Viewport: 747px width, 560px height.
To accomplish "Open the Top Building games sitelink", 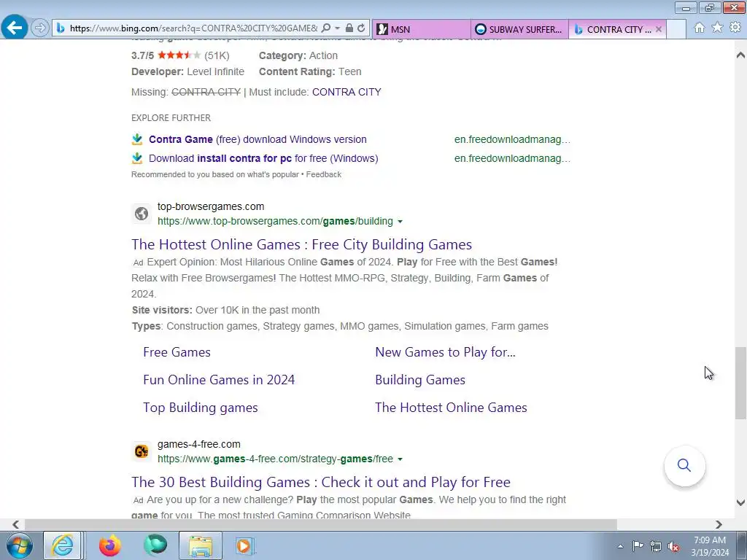I will [x=200, y=408].
